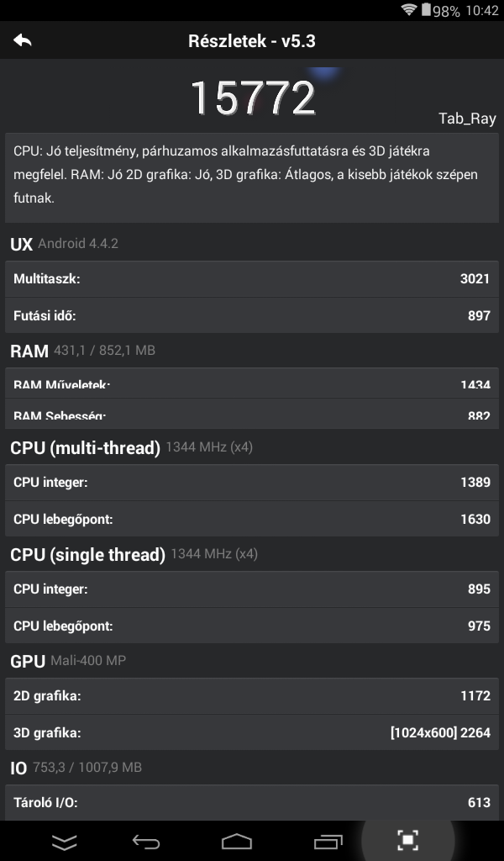Tap the performance description text box
The height and width of the screenshot is (861, 504).
pyautogui.click(x=252, y=175)
